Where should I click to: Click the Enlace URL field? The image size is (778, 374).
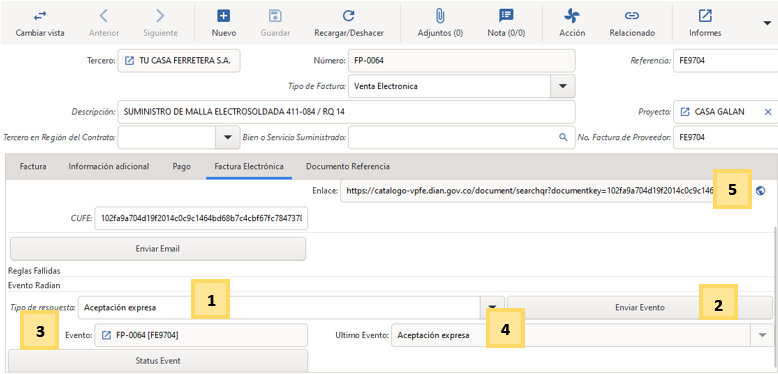527,190
